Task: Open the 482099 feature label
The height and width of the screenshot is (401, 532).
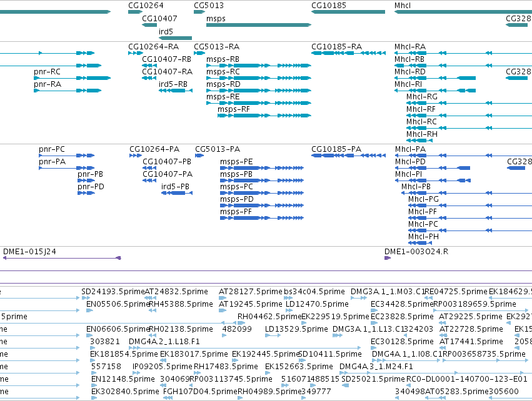Action: tap(237, 329)
